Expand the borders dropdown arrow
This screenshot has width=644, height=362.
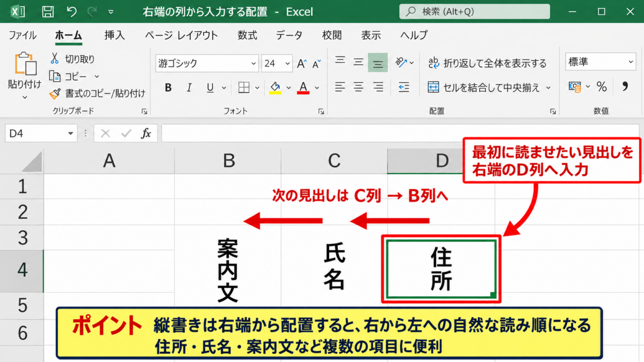pos(257,88)
